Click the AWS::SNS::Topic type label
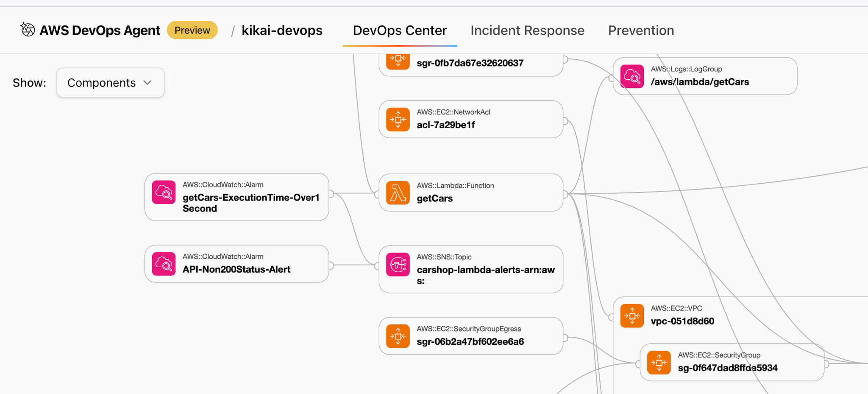The height and width of the screenshot is (394, 868). pos(444,257)
